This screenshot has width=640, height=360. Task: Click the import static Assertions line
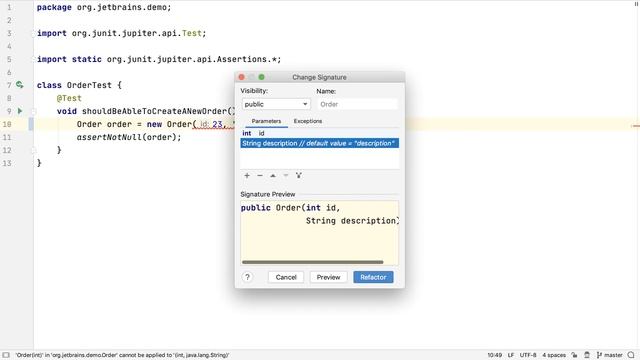pos(159,59)
